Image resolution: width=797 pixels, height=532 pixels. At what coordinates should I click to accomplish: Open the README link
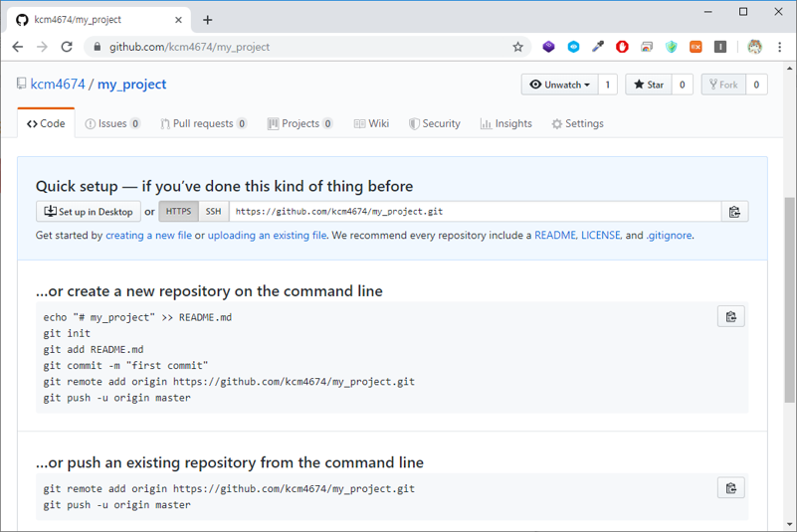click(x=555, y=236)
